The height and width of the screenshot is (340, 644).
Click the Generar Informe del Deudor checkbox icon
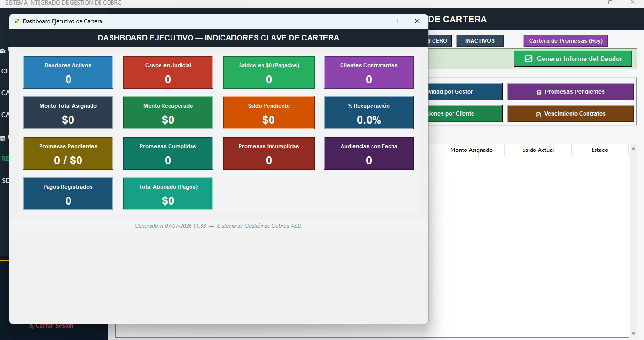pos(528,59)
